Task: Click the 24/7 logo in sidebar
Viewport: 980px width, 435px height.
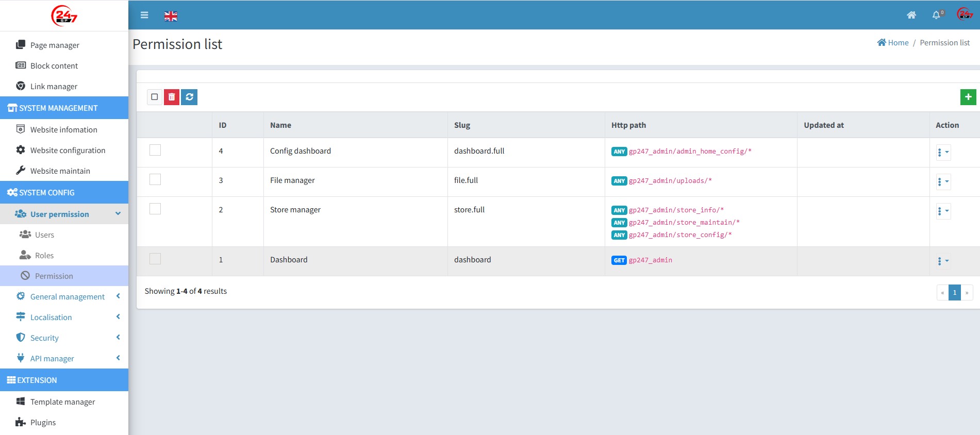Action: coord(64,15)
